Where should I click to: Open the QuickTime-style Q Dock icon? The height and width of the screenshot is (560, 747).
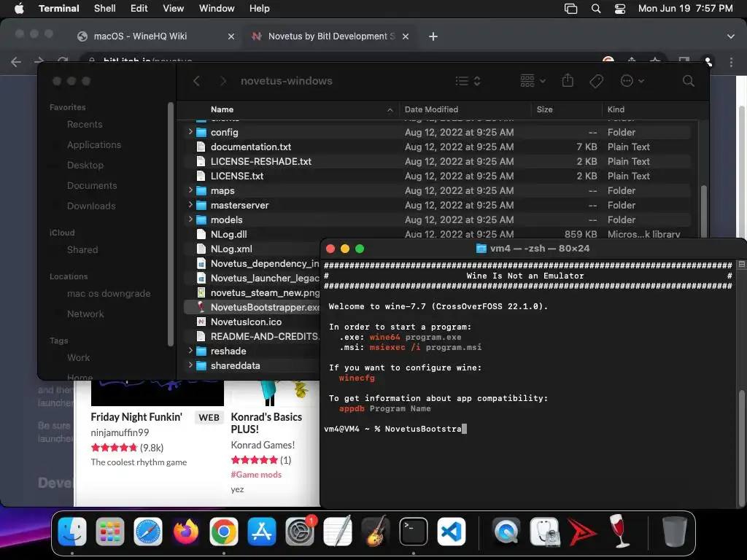point(506,531)
